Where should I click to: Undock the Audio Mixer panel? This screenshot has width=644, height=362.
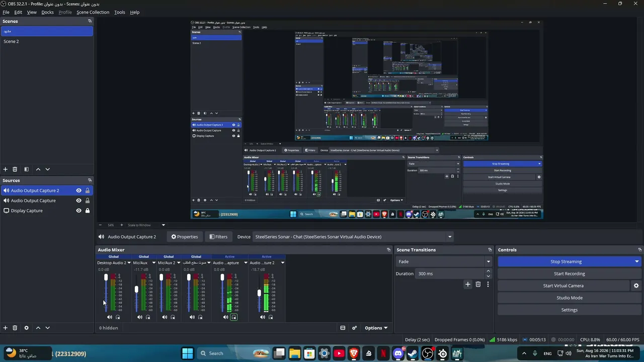pyautogui.click(x=388, y=250)
